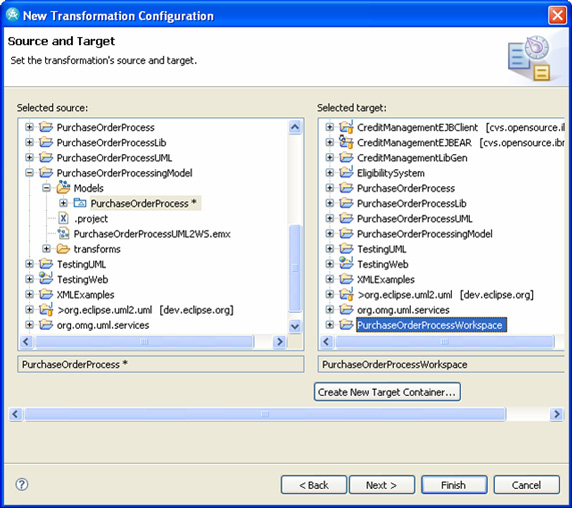Cancel the transformation configuration dialog
This screenshot has height=508, width=572.
[526, 485]
